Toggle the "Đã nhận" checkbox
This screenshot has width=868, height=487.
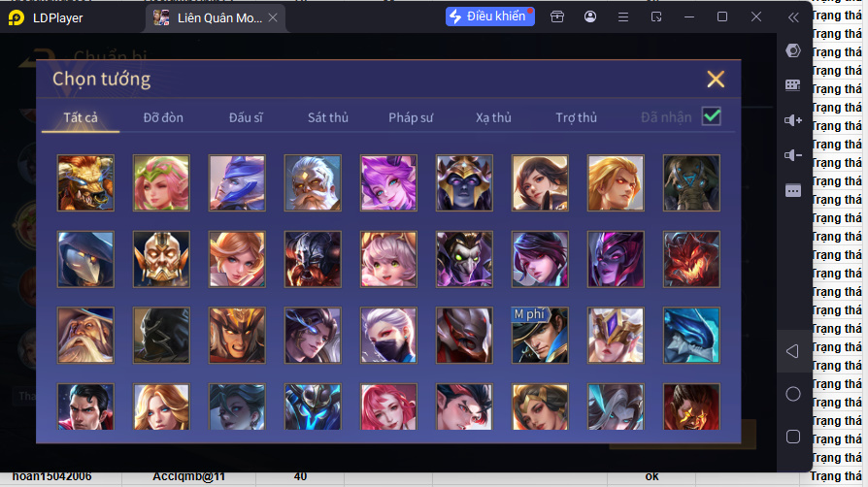click(x=712, y=116)
